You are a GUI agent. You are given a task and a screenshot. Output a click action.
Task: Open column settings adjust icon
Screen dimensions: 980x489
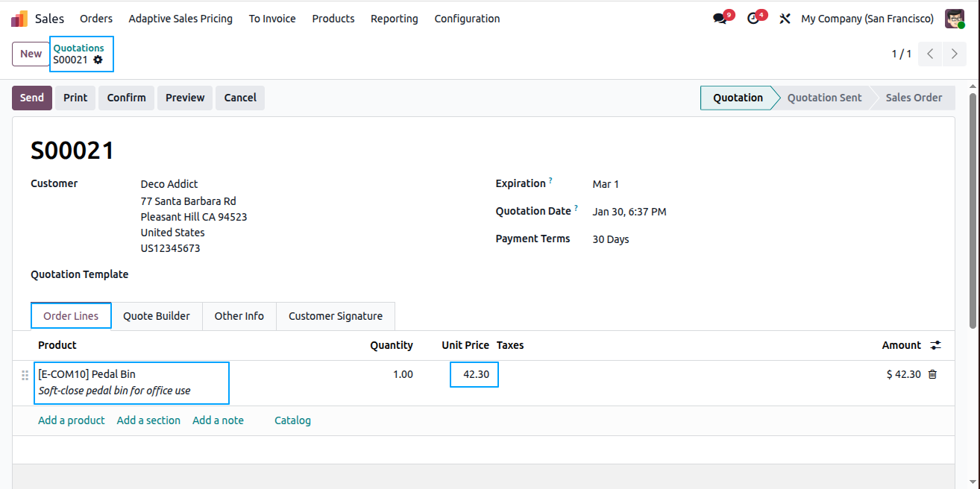935,345
